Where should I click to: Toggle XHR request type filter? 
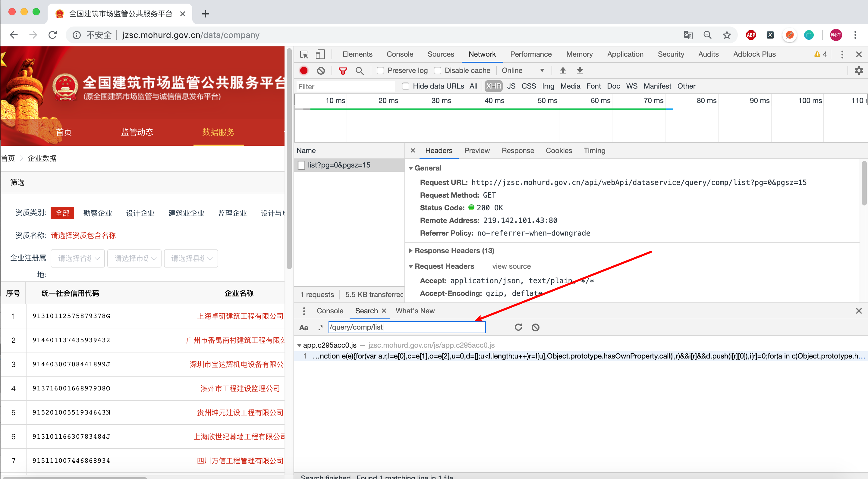pyautogui.click(x=493, y=86)
